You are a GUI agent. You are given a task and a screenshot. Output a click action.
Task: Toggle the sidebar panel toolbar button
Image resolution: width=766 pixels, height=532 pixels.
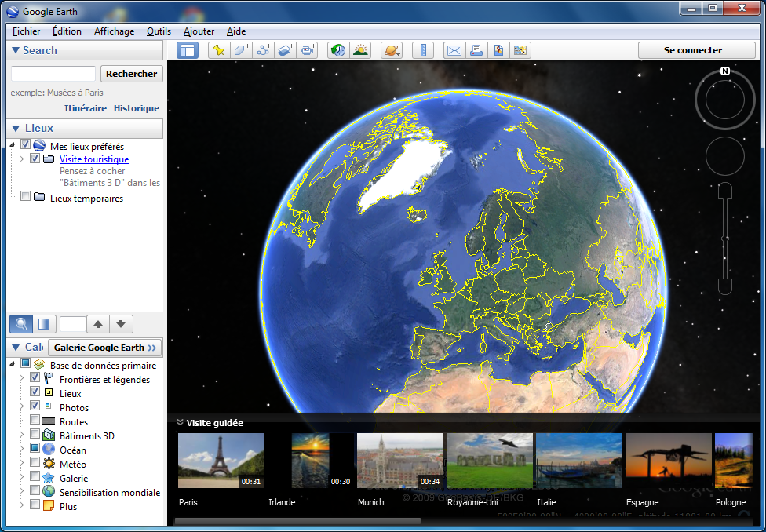click(x=188, y=50)
